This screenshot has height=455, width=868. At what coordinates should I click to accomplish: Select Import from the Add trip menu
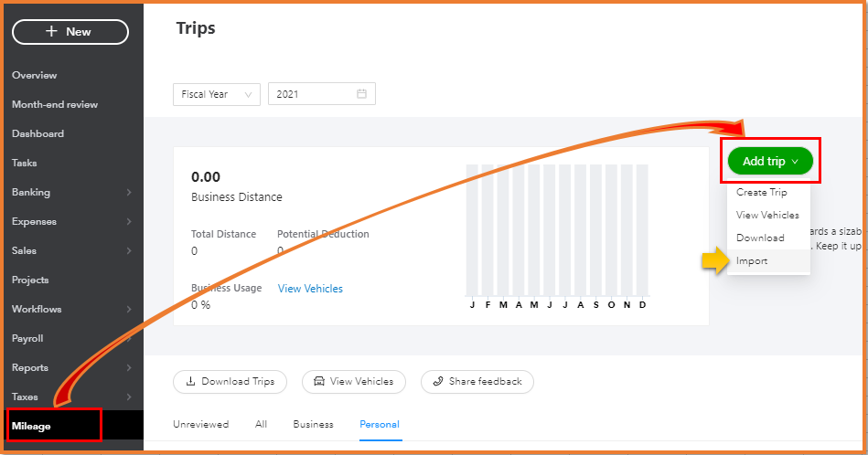click(x=752, y=261)
